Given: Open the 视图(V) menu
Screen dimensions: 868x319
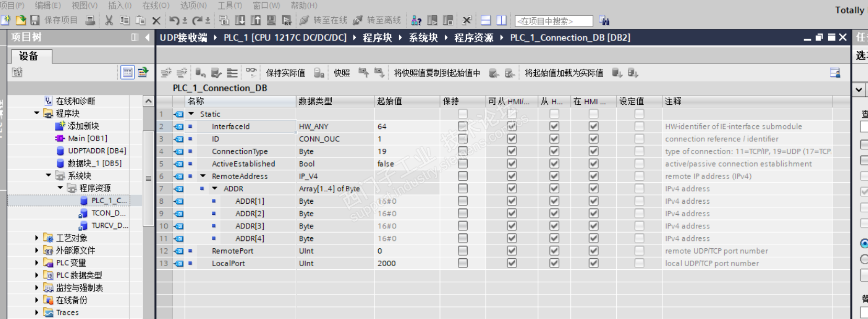Looking at the screenshot, I should (84, 5).
